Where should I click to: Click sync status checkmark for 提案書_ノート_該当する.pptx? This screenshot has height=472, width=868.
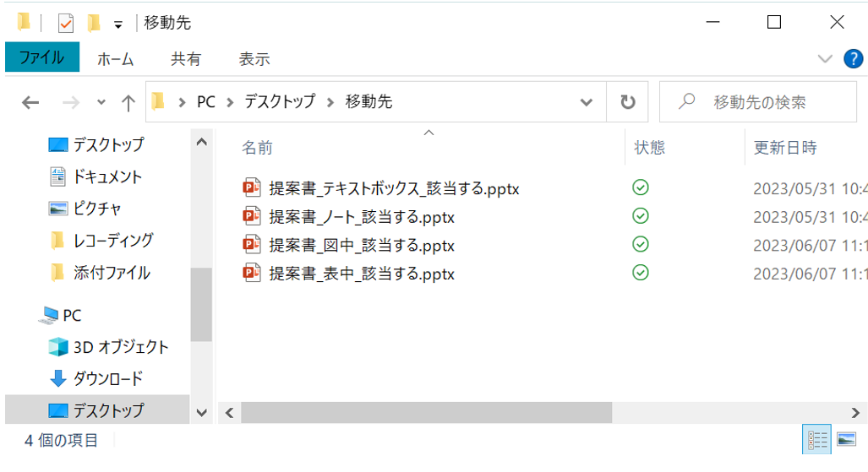click(641, 216)
